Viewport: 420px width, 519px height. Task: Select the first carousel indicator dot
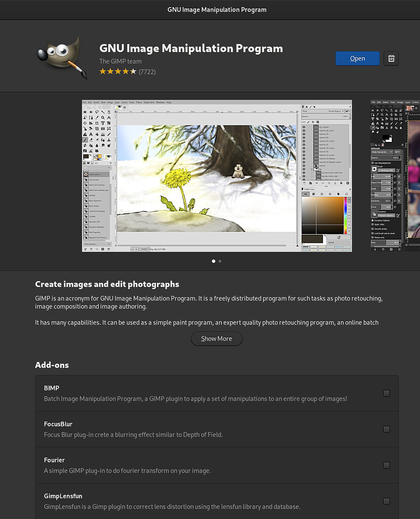213,261
